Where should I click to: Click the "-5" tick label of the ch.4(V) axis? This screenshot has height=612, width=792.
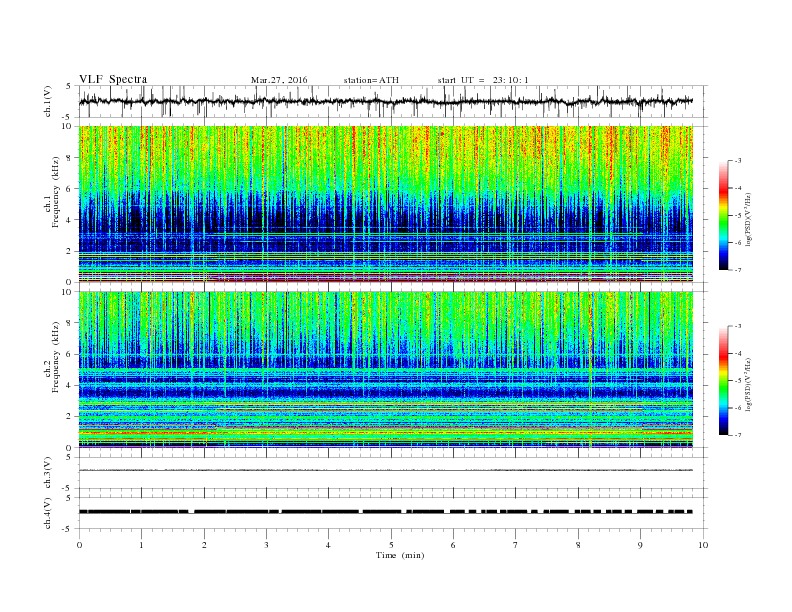click(68, 529)
